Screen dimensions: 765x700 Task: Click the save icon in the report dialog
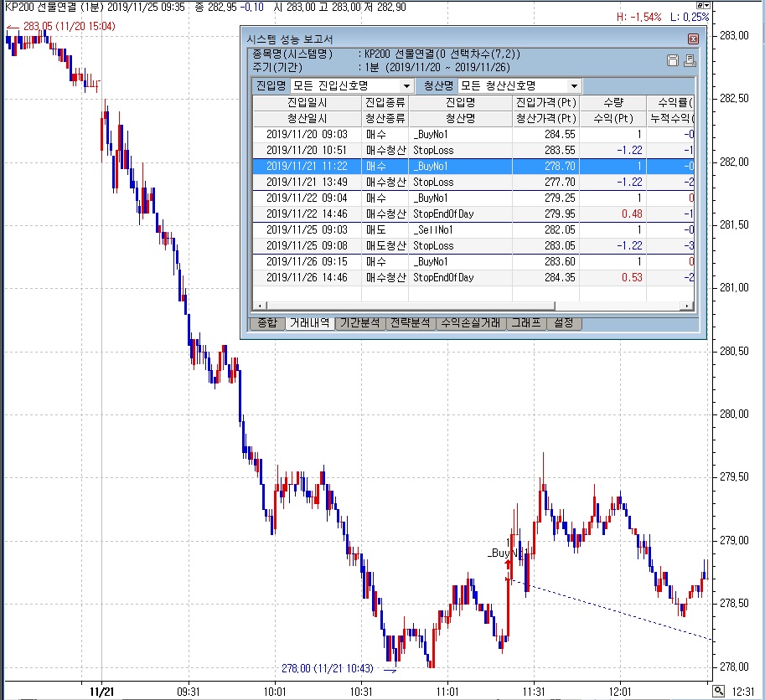672,60
